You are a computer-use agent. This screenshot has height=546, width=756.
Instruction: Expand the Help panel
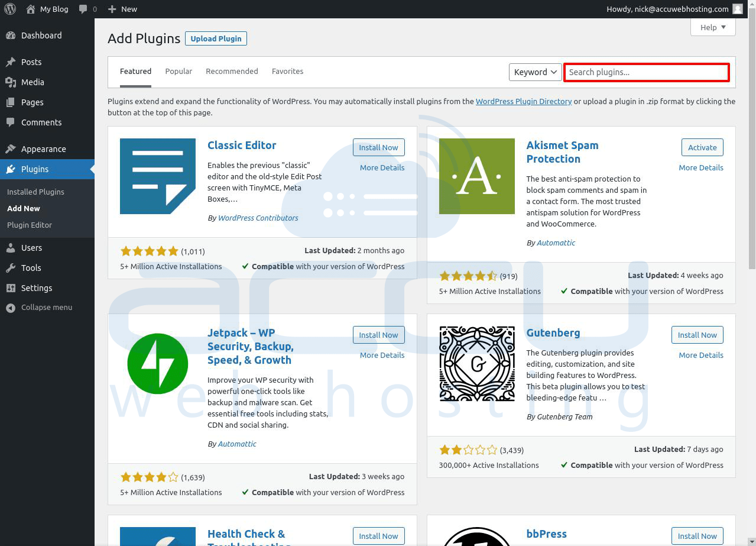pos(713,27)
